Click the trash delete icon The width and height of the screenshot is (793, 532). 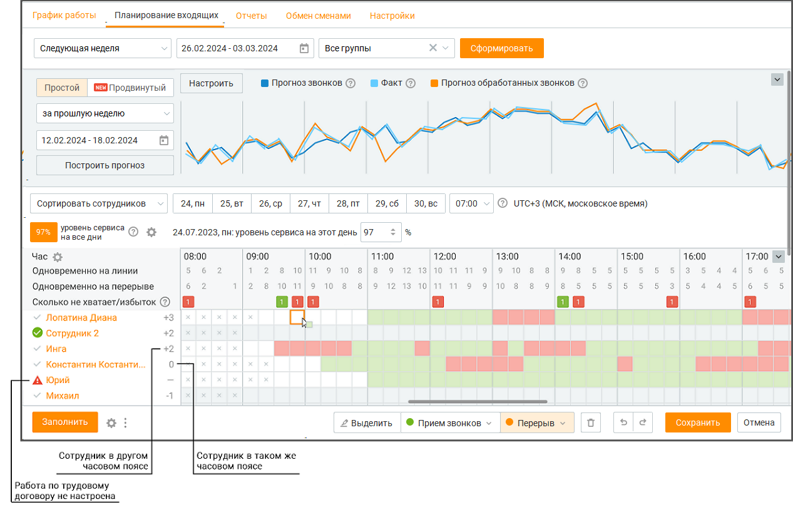(x=590, y=422)
